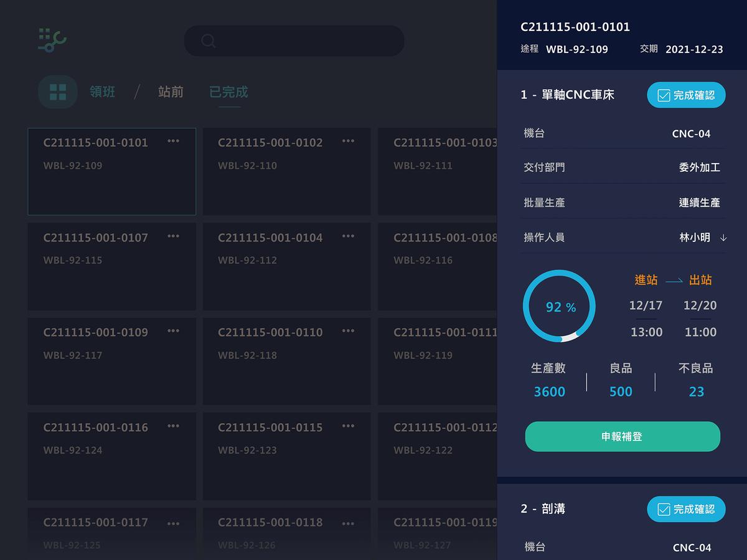Screen dimensions: 747x560
Task: Select the 已完成 tab
Action: pyautogui.click(x=228, y=92)
